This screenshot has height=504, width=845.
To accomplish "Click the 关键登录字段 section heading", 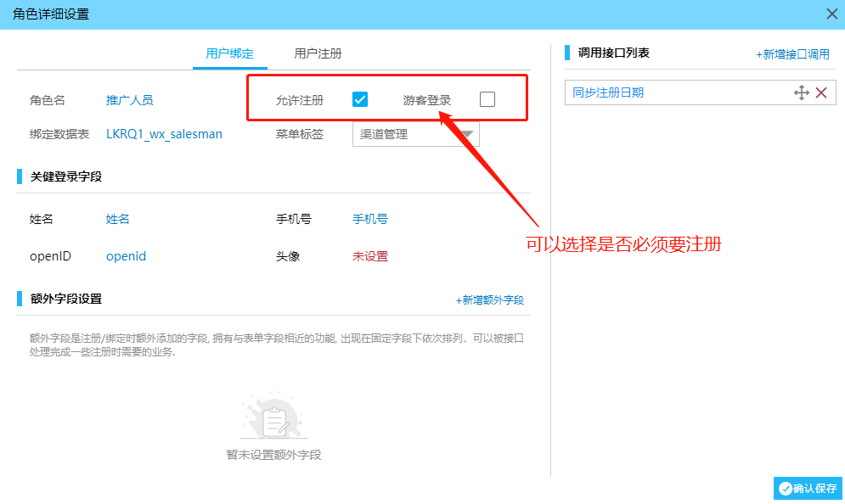I will (x=66, y=176).
